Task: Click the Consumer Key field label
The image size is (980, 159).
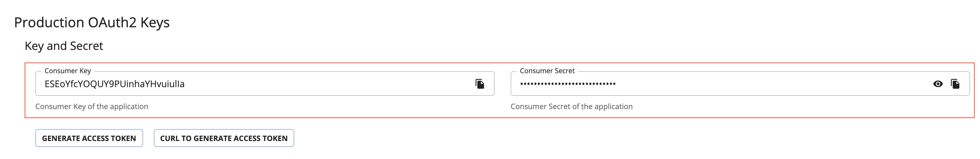Action: (x=68, y=71)
